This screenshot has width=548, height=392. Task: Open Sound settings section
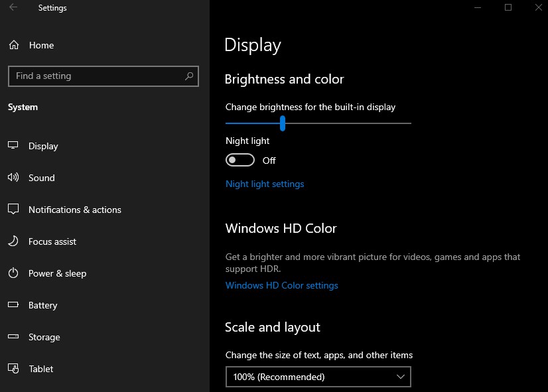point(42,178)
